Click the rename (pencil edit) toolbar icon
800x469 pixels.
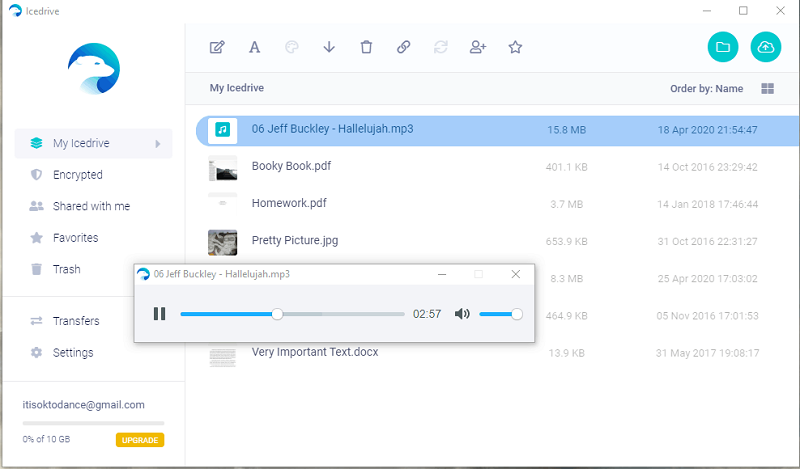217,47
